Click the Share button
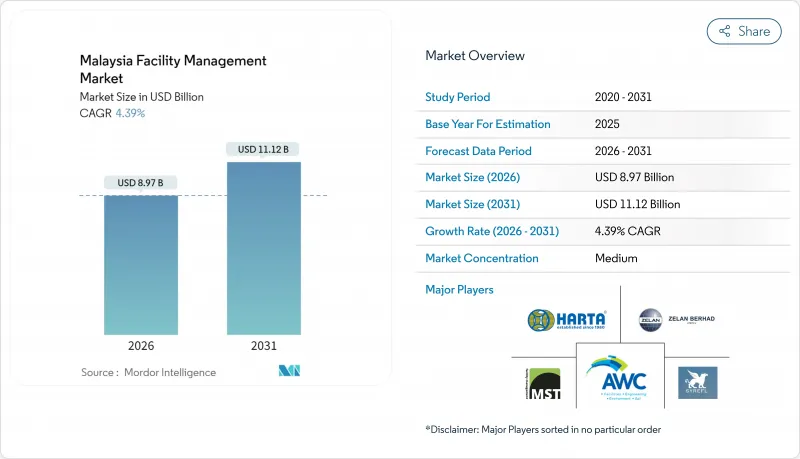The height and width of the screenshot is (459, 800). click(744, 31)
